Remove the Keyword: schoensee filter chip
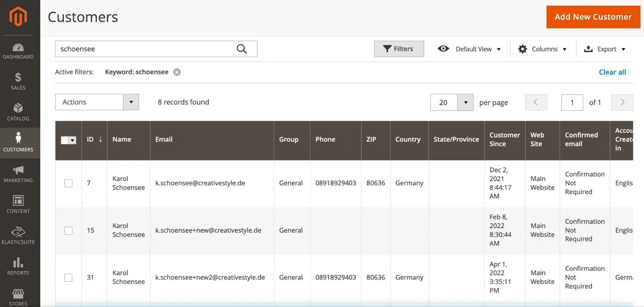644x307 pixels. 177,72
